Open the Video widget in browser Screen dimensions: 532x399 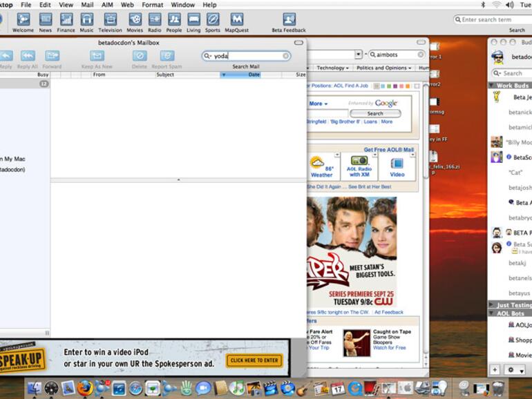tap(397, 166)
